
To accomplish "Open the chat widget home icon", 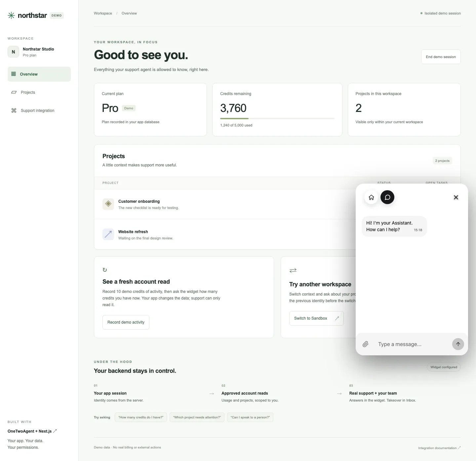I will [371, 197].
